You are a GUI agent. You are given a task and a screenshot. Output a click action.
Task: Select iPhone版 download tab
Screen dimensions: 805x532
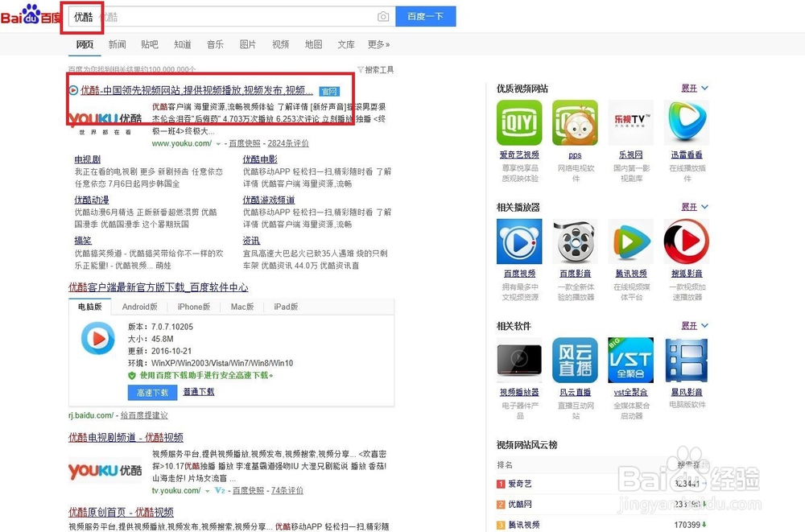pos(193,307)
